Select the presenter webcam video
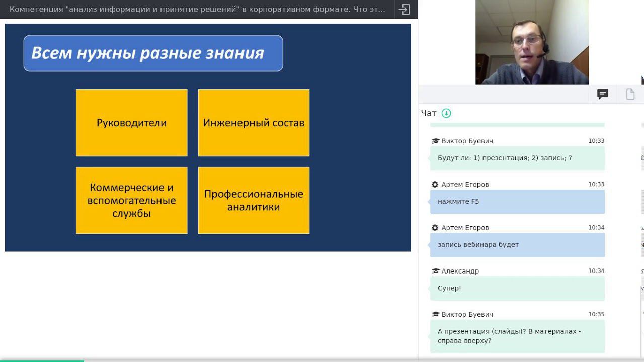The width and height of the screenshot is (644, 362). [x=532, y=42]
